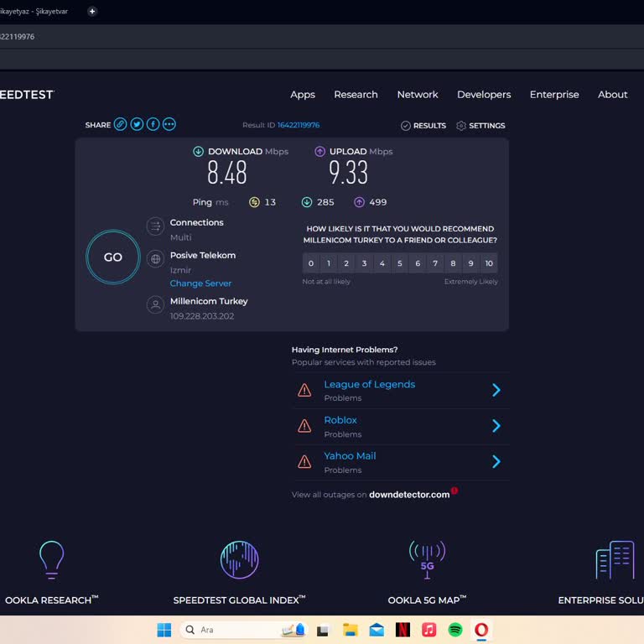Click the download ping icon beside 285

click(x=307, y=202)
